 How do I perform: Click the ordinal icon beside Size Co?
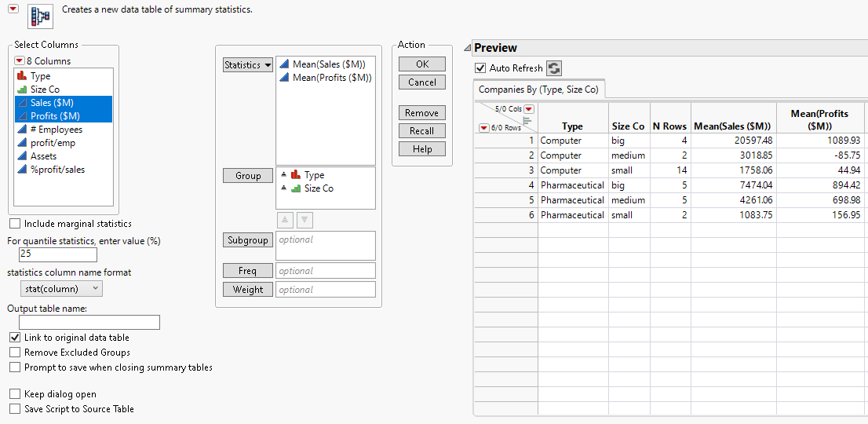(22, 90)
